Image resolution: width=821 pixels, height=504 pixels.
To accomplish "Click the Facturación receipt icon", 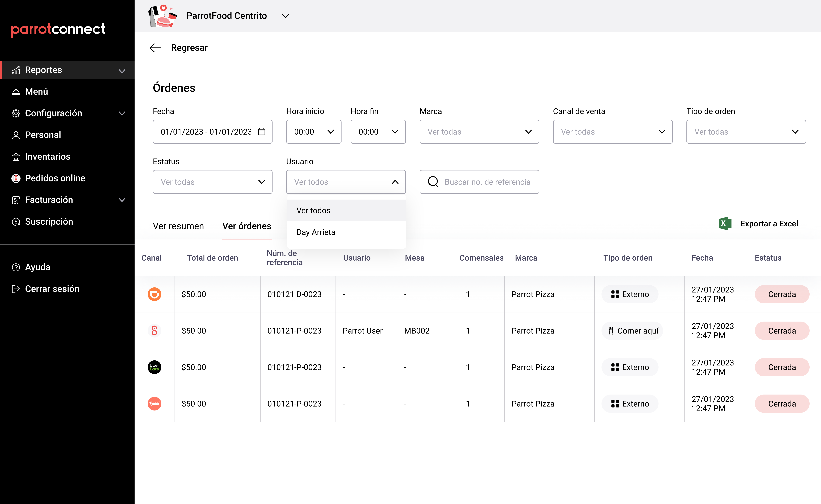I will pos(16,200).
